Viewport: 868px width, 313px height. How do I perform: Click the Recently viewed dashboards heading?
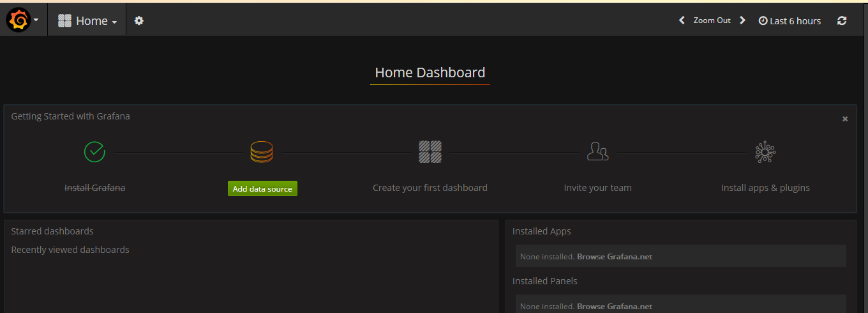point(70,250)
